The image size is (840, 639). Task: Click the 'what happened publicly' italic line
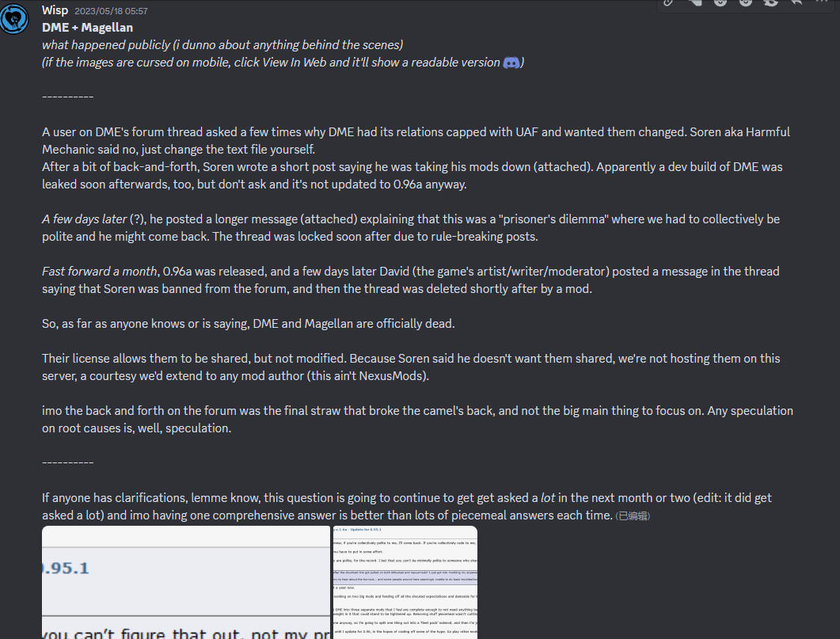click(x=222, y=45)
